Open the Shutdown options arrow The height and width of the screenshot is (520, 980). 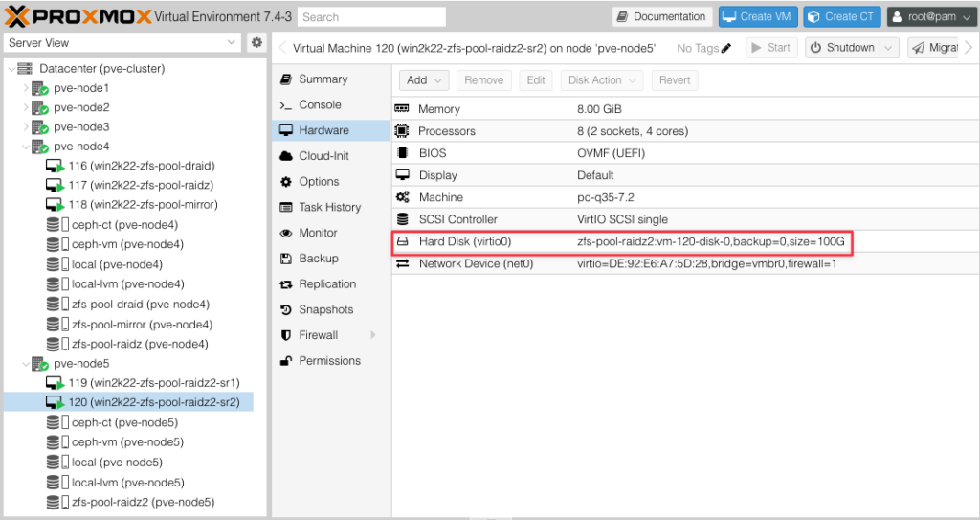pos(889,48)
